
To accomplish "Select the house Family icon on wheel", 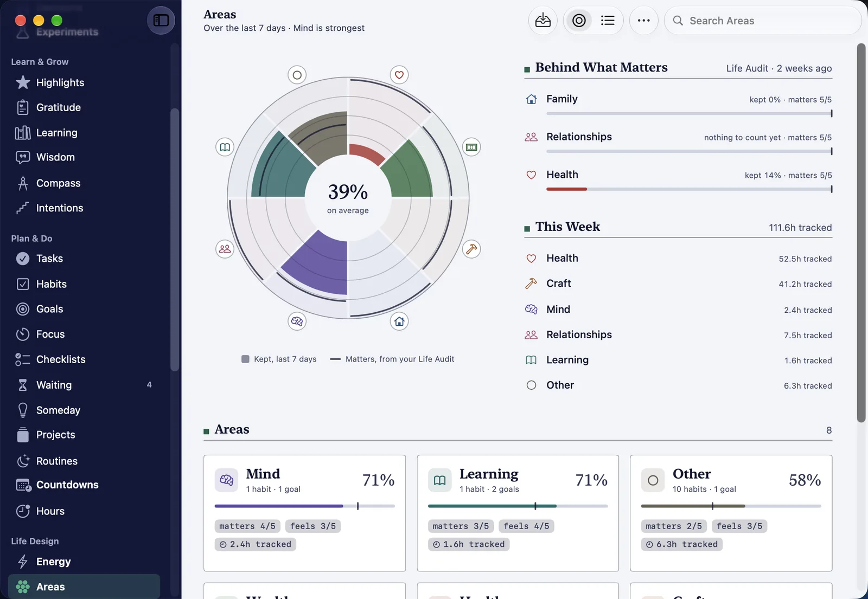I will click(x=399, y=321).
